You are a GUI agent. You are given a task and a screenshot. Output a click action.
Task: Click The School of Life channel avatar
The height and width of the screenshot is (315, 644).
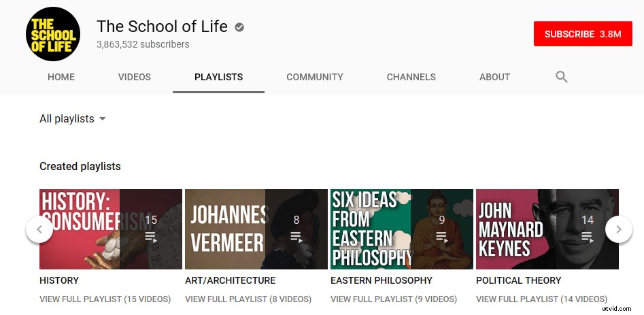tap(53, 33)
